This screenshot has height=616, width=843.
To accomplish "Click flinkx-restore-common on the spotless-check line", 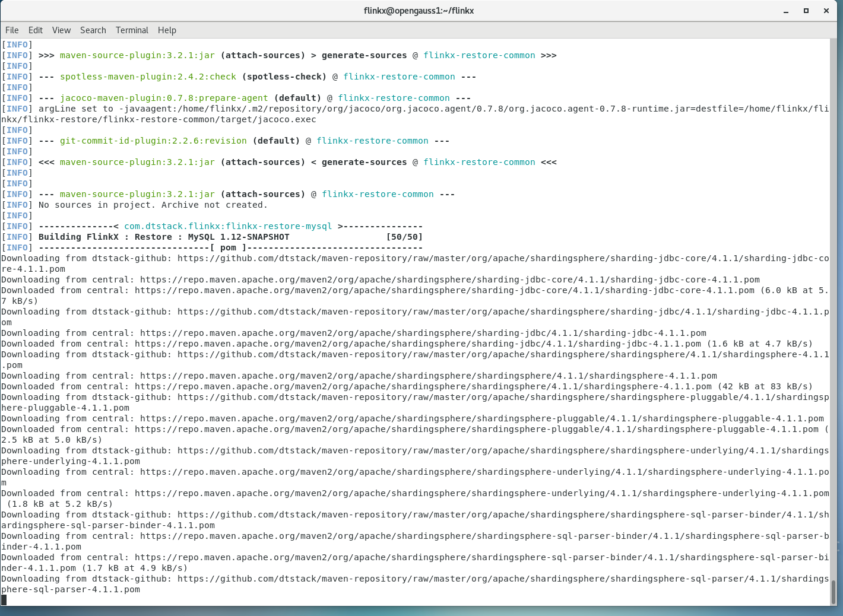I will tap(399, 77).
